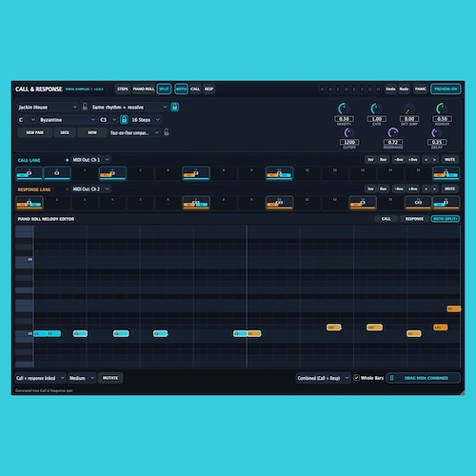
Task: Click the Density value field 0.50
Action: [x=344, y=119]
